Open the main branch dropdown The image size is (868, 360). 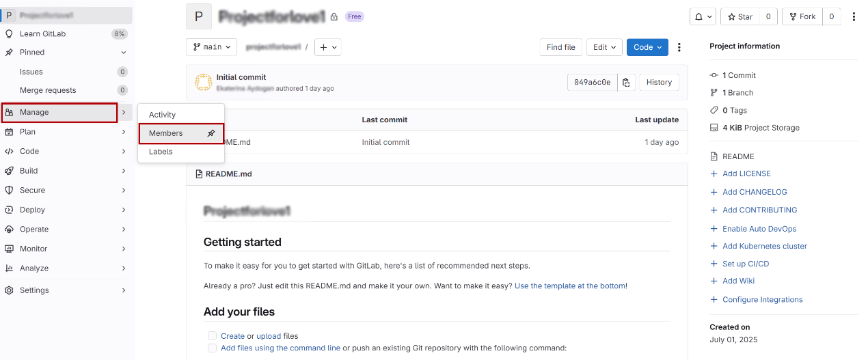point(211,47)
